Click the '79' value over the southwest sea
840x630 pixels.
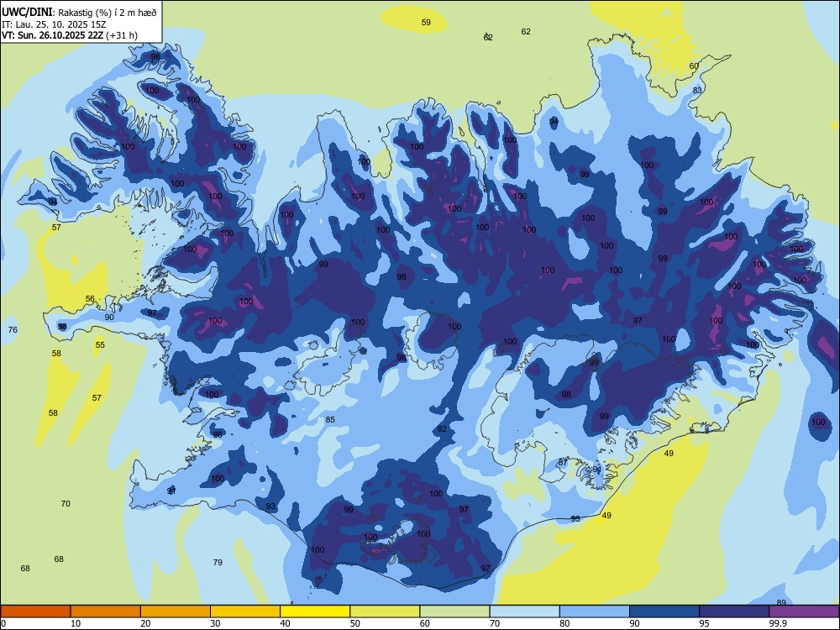click(218, 562)
